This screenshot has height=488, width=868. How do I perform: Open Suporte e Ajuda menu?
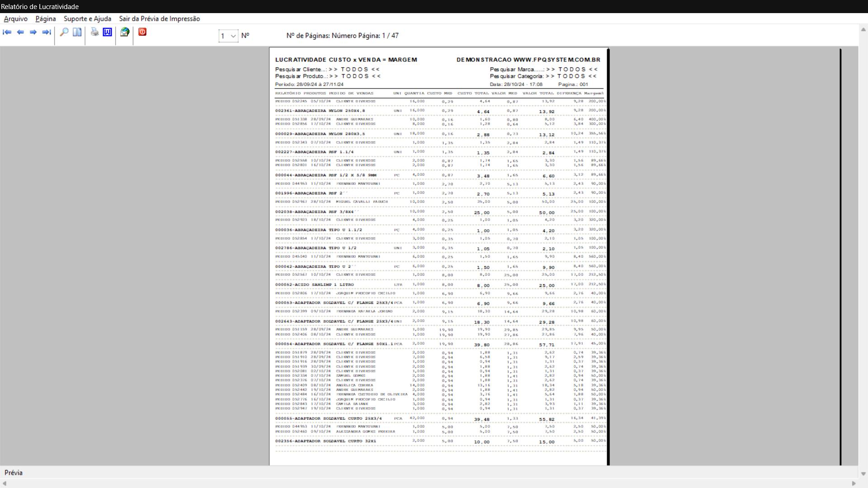87,19
